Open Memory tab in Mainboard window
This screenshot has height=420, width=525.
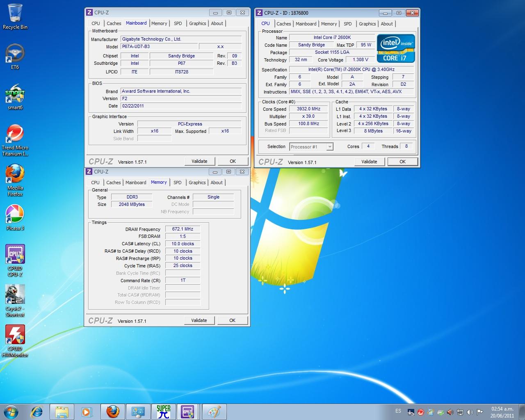click(159, 23)
